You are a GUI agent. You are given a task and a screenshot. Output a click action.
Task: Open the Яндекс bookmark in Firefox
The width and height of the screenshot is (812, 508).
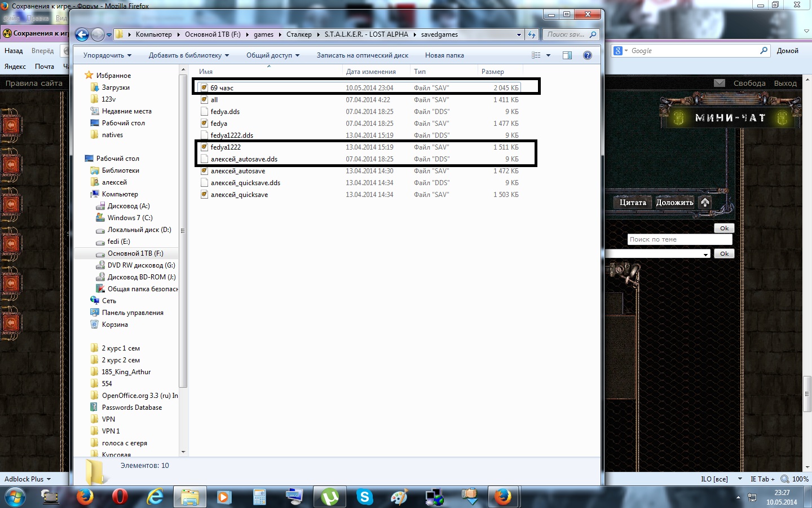coord(15,67)
